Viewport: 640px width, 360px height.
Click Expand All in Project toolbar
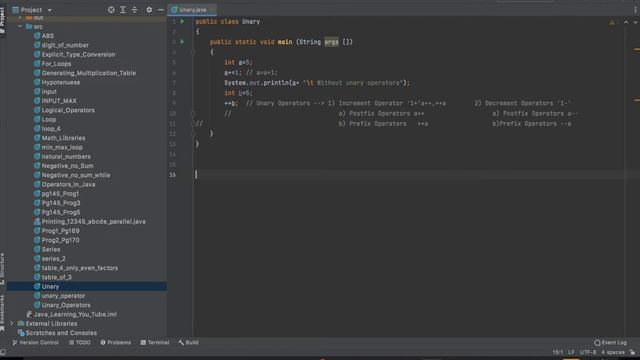[123, 10]
